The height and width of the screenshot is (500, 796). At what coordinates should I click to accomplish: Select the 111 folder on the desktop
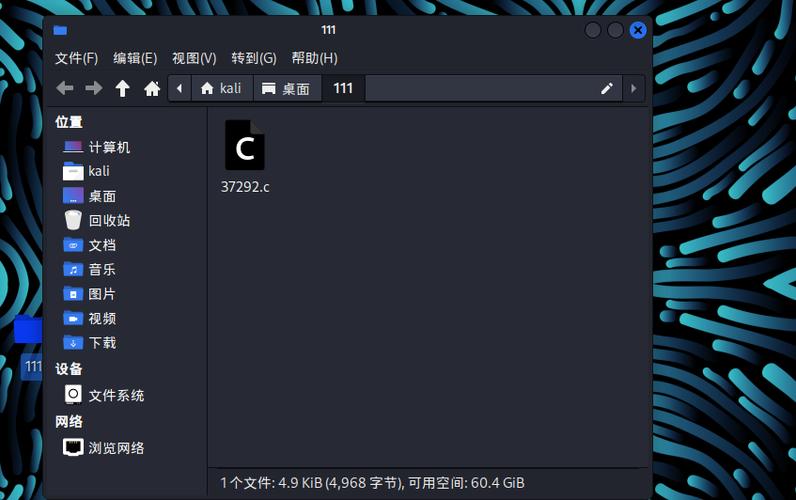coord(29,348)
